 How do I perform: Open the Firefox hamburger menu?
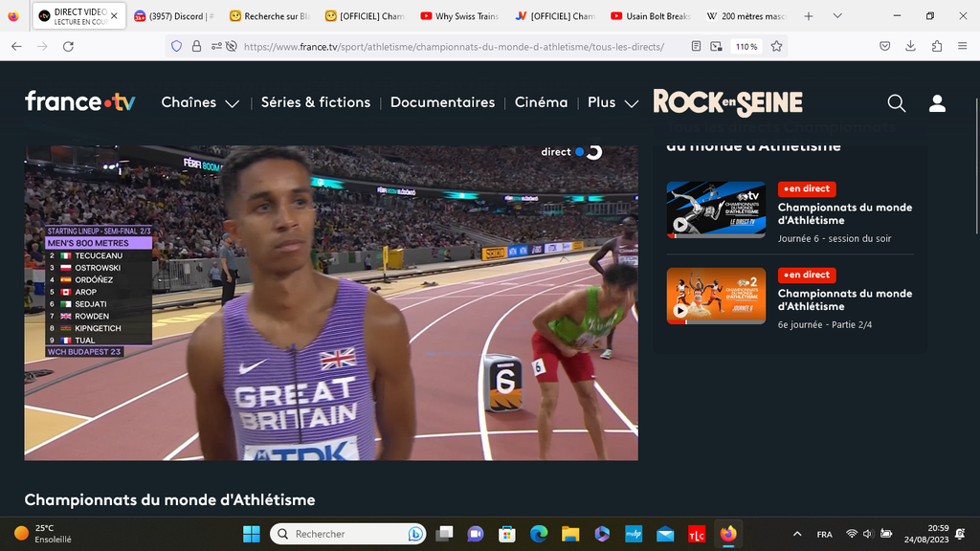point(963,46)
